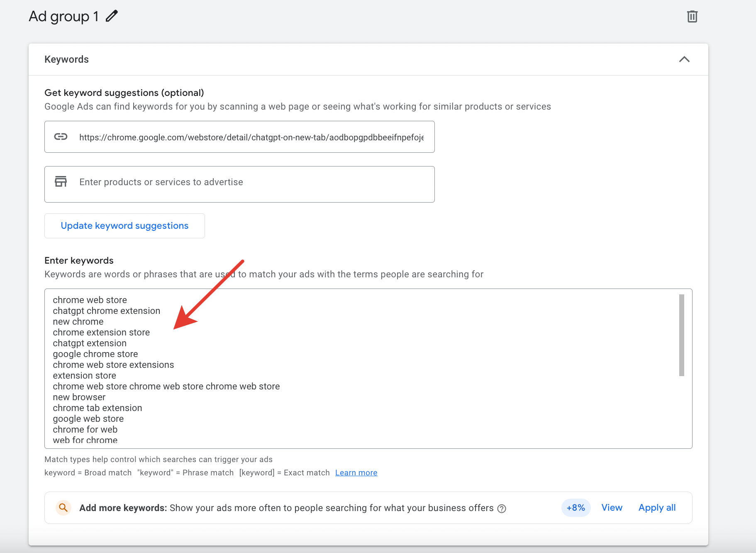Image resolution: width=756 pixels, height=553 pixels.
Task: Open the Learn more link on match types
Action: pos(356,473)
